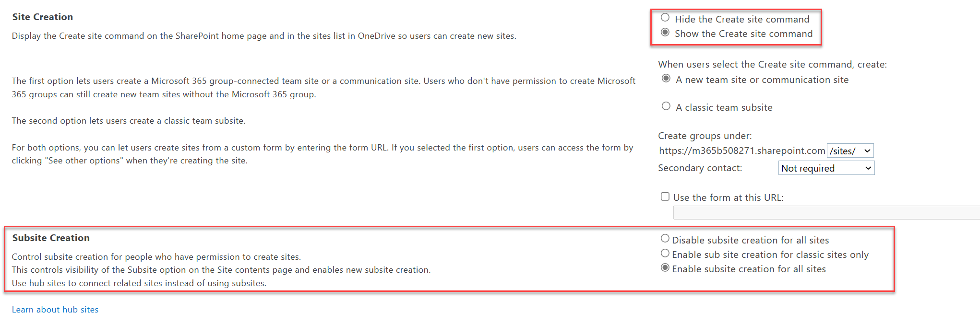The width and height of the screenshot is (980, 324).
Task: Click the m365b508271.sharepoint.com URL text
Action: click(742, 151)
